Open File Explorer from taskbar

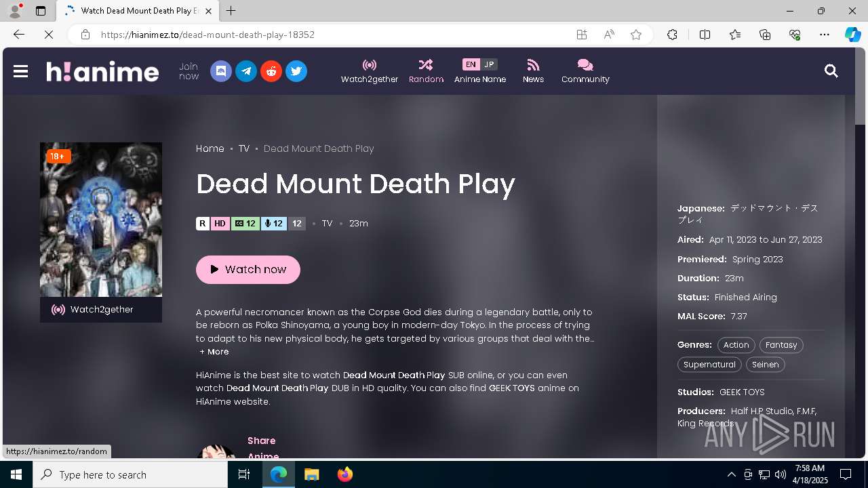tap(311, 474)
